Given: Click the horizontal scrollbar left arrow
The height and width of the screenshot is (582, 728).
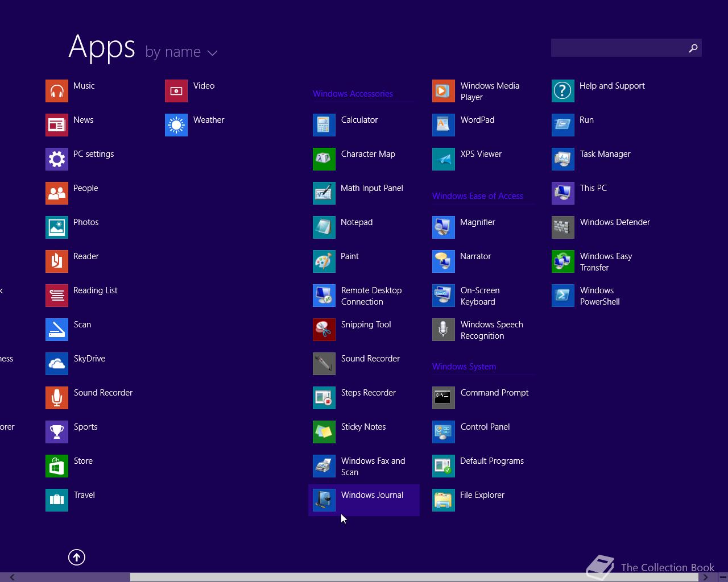Looking at the screenshot, I should pos(11,577).
